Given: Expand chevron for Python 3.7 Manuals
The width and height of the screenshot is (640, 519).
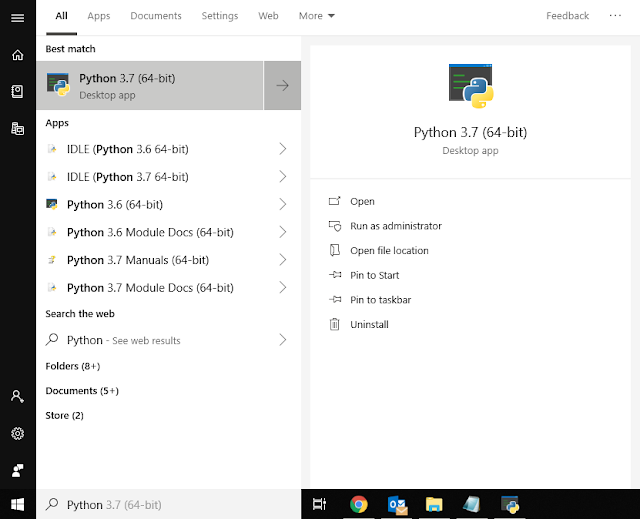Looking at the screenshot, I should 282,260.
